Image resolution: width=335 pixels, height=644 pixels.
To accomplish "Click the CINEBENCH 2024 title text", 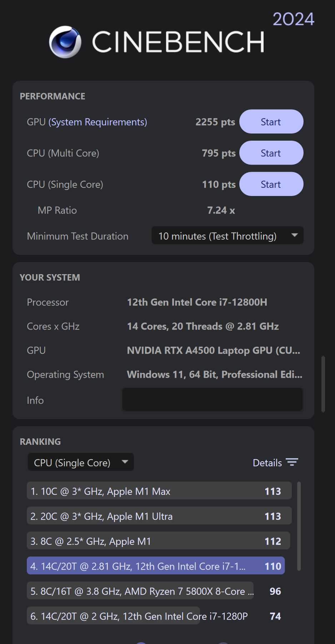I will click(178, 42).
